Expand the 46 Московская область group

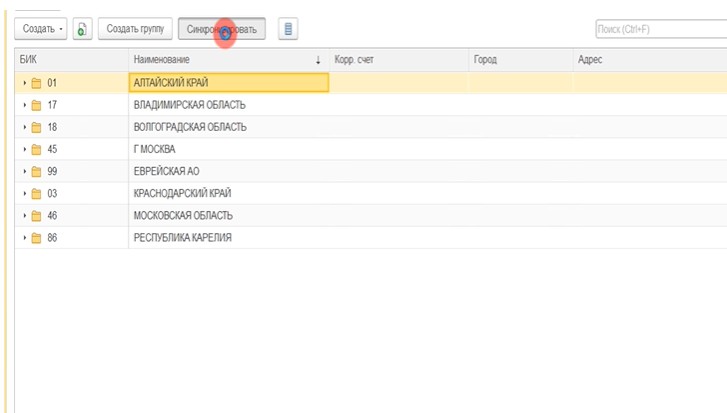point(24,215)
